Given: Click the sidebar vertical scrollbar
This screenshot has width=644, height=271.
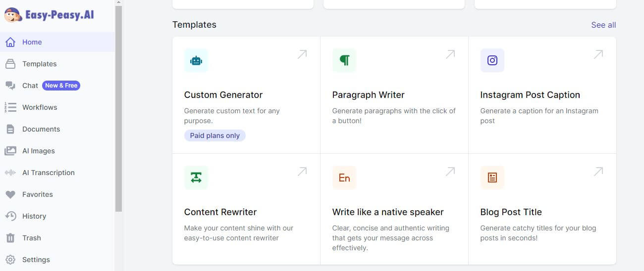Looking at the screenshot, I should click(x=118, y=109).
